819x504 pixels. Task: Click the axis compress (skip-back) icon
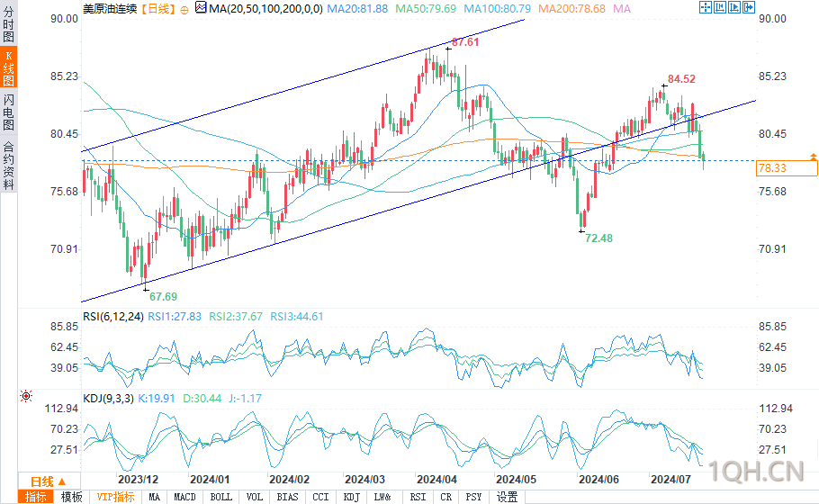click(x=720, y=7)
